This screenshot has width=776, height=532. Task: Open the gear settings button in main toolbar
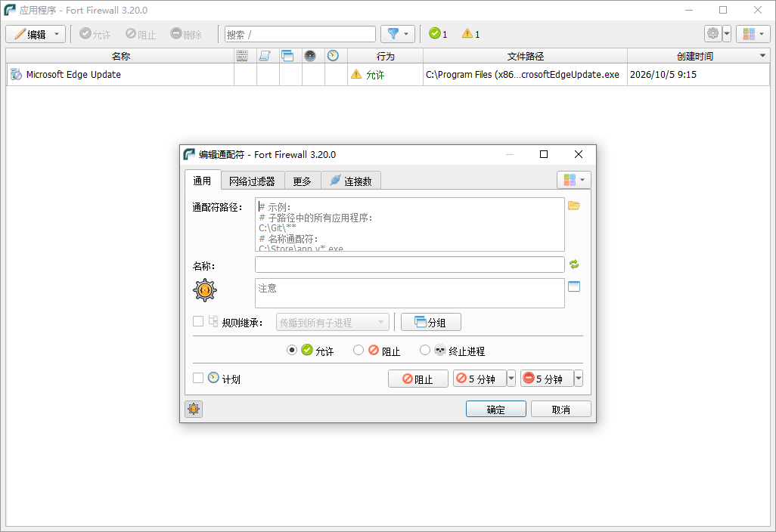[x=712, y=33]
